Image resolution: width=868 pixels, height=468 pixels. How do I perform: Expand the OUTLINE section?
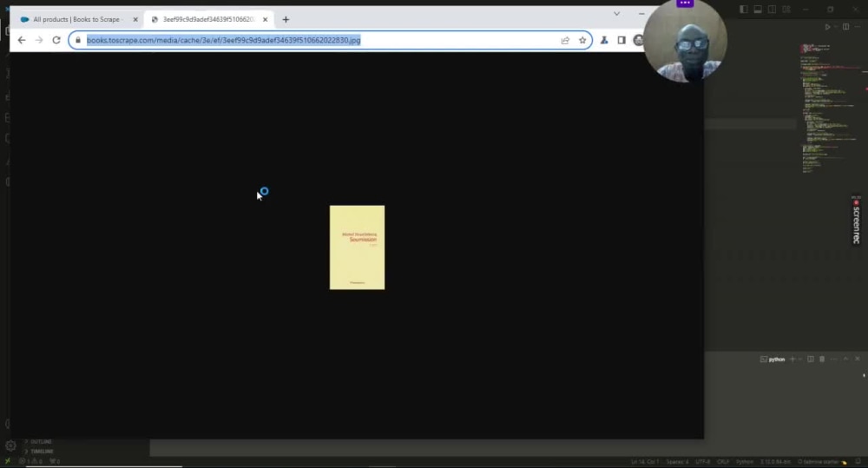tap(39, 441)
